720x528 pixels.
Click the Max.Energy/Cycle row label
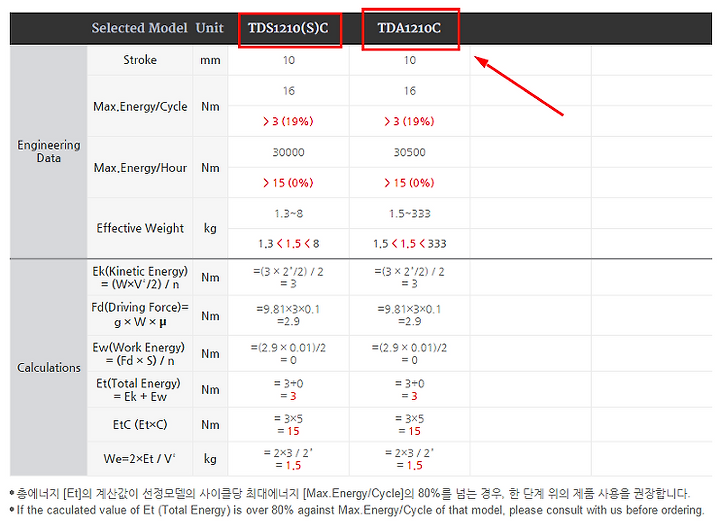[140, 107]
